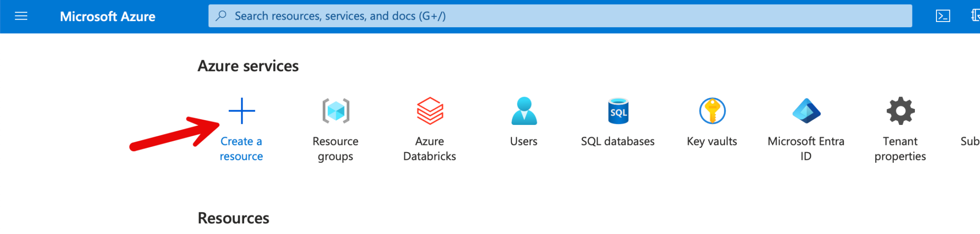
Task: Click the 'Create a resource' text link
Action: 241,148
